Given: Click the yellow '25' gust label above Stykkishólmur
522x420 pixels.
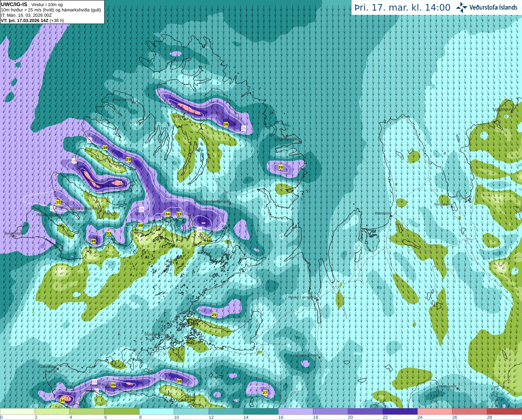Looking at the screenshot, I should click(214, 315).
